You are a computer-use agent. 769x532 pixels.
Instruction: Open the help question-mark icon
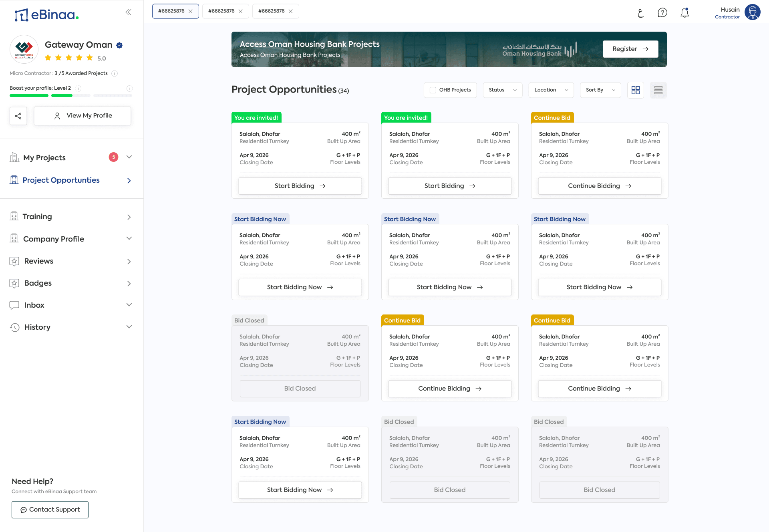[662, 13]
